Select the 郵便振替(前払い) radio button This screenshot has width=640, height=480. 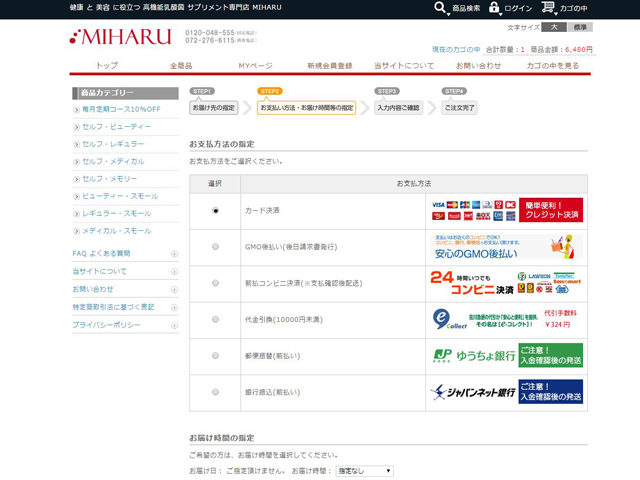coord(216,356)
